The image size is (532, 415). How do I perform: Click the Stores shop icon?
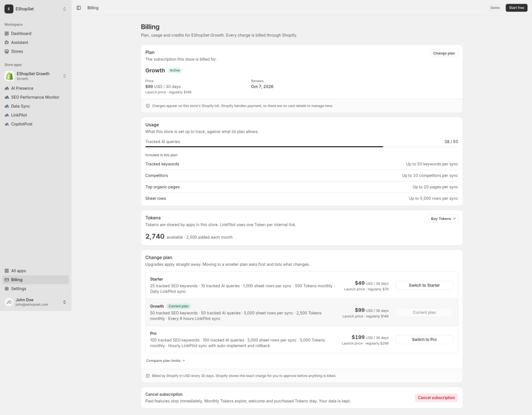[7, 51]
